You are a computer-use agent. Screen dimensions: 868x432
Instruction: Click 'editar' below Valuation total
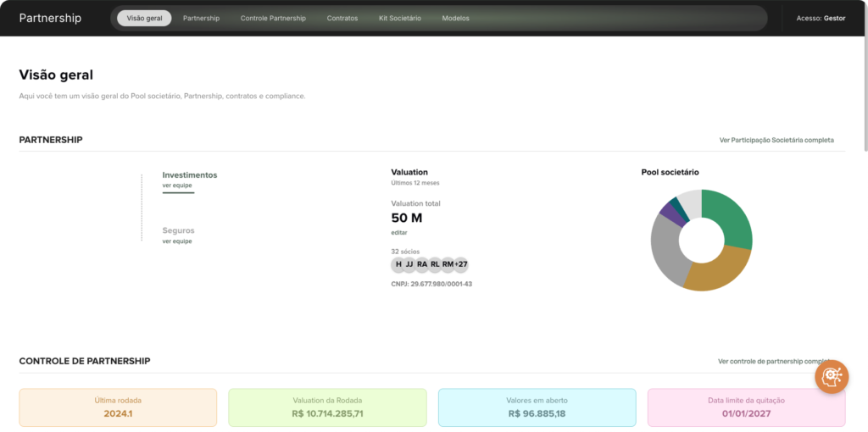point(399,232)
